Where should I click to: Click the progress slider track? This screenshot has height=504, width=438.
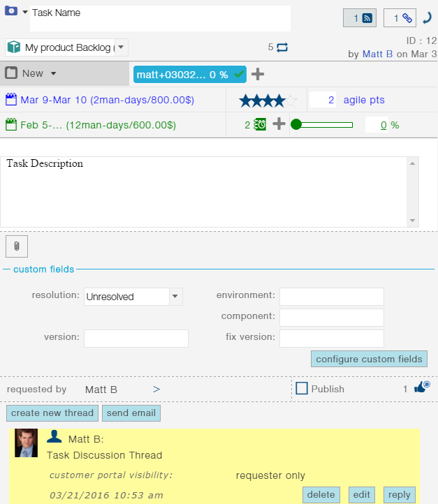(x=327, y=125)
